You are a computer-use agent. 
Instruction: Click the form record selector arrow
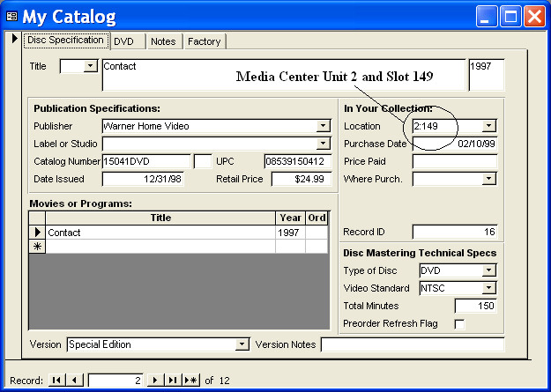(x=14, y=40)
